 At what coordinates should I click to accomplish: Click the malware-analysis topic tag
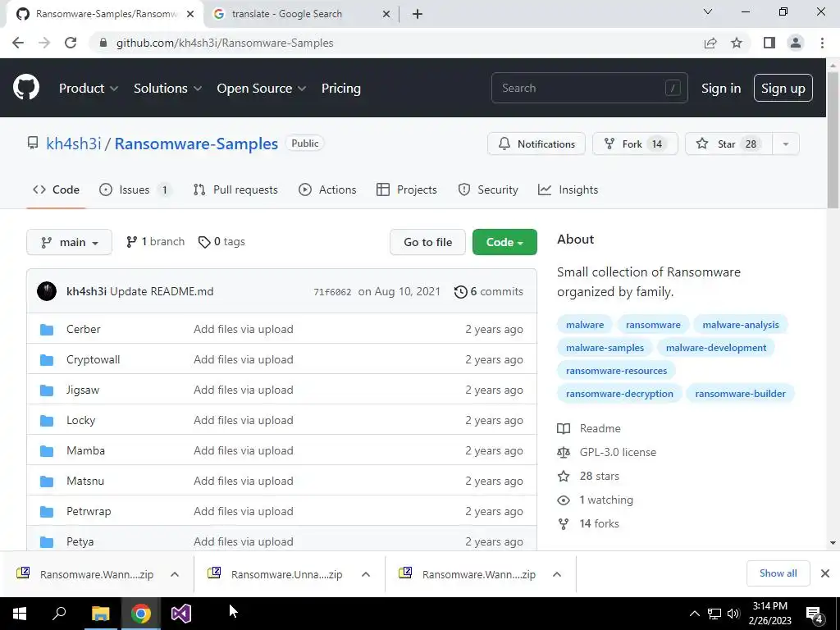click(741, 325)
